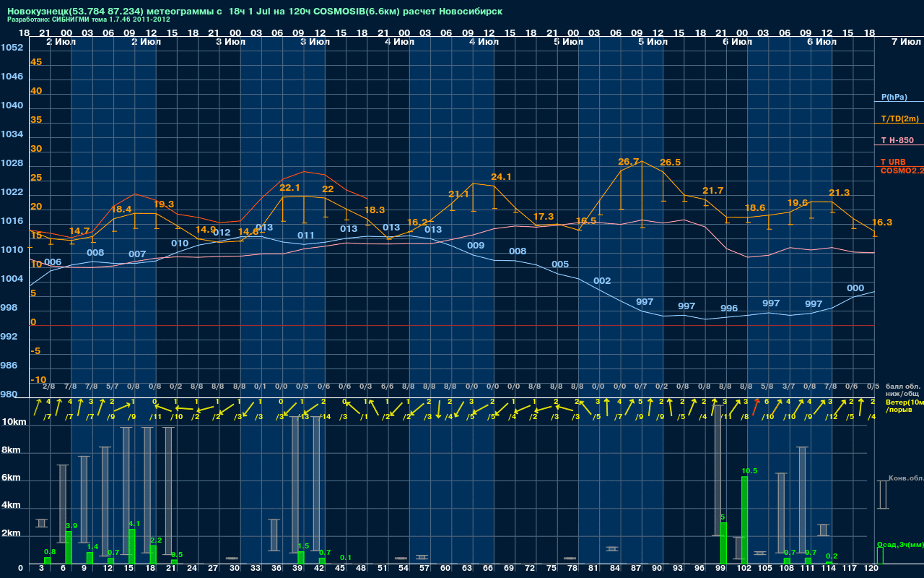This screenshot has width=924, height=578.
Task: Click the 980 pressure axis label
Action: coord(9,394)
